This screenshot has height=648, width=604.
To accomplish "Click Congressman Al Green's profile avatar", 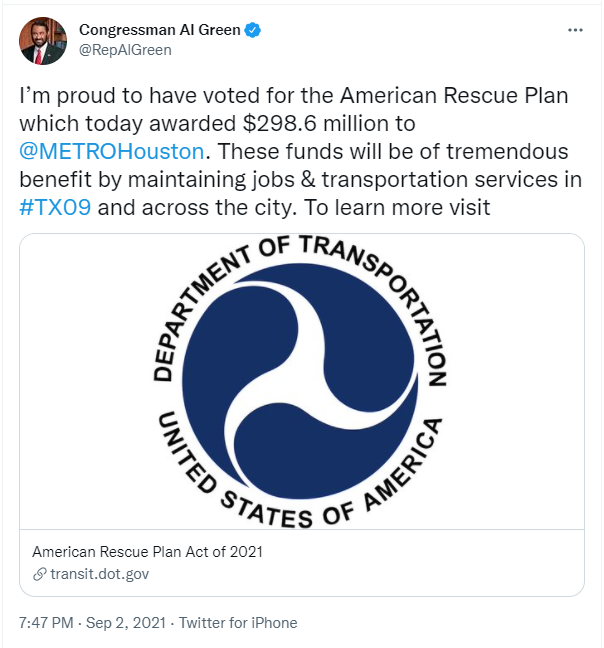I will 43,40.
